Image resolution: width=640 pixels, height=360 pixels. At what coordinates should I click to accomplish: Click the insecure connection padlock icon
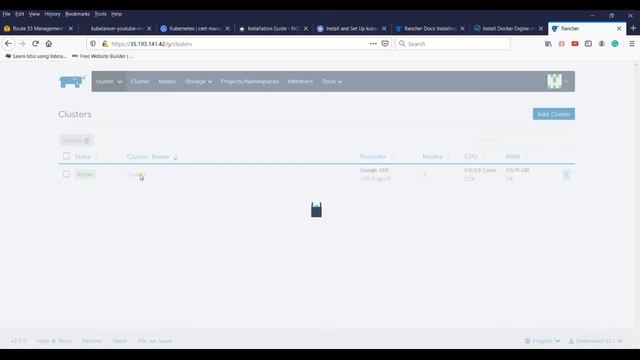(105, 44)
